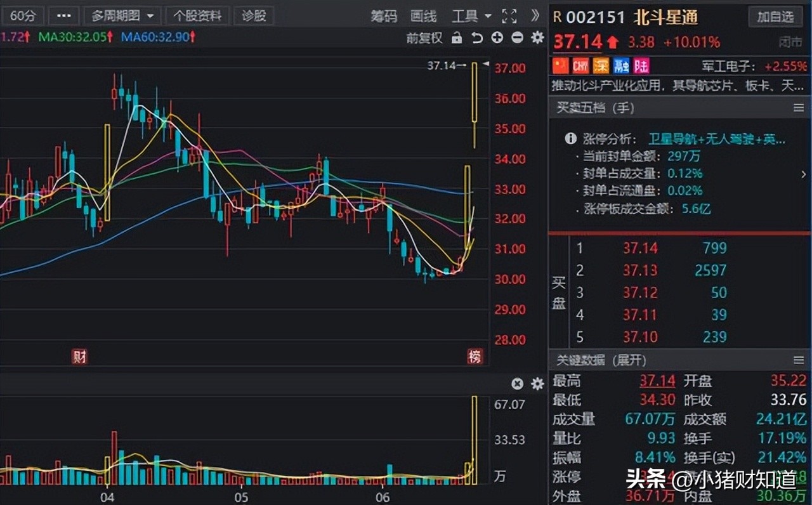Click the undo arrow icon near 前复权

477,39
